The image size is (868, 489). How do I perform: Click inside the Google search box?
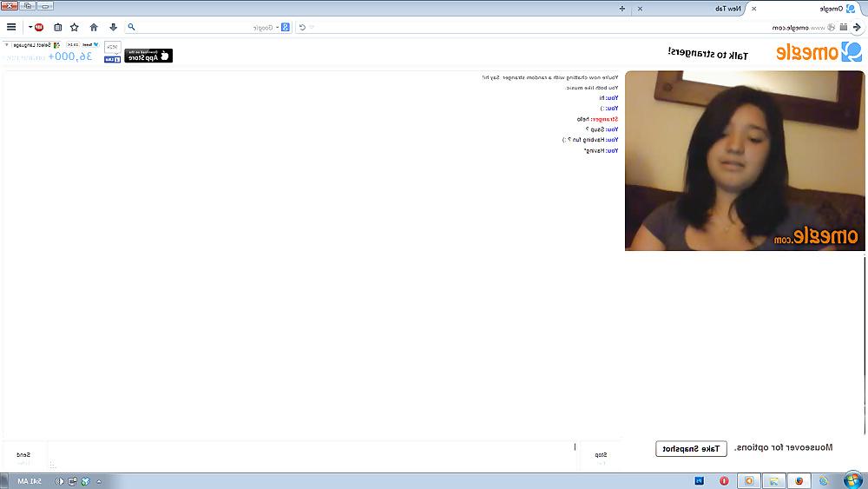click(207, 27)
